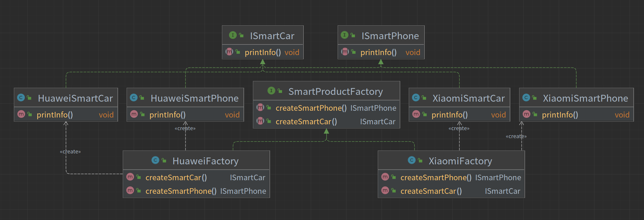Screen dimensions: 644x220
Task: Click the class icon beside XiaomiSmartPhone
Action: (x=526, y=97)
